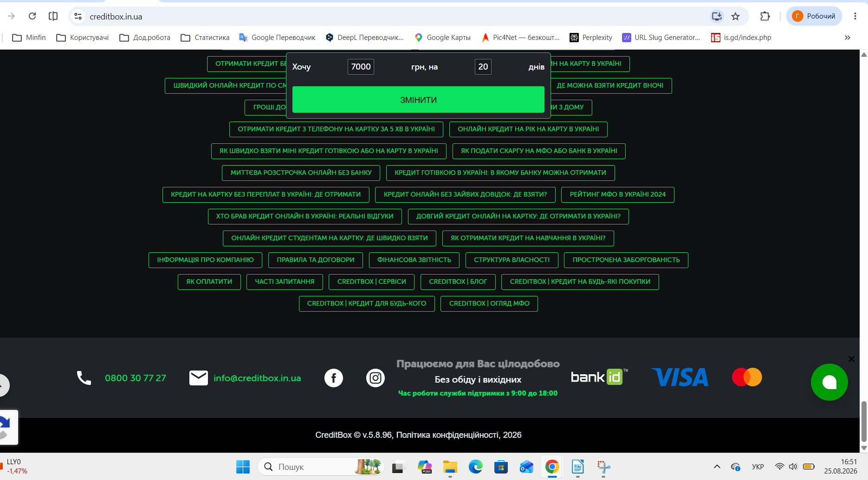Open CREDITBOX | СЕРВІСИ link
The image size is (868, 480).
pyautogui.click(x=371, y=282)
